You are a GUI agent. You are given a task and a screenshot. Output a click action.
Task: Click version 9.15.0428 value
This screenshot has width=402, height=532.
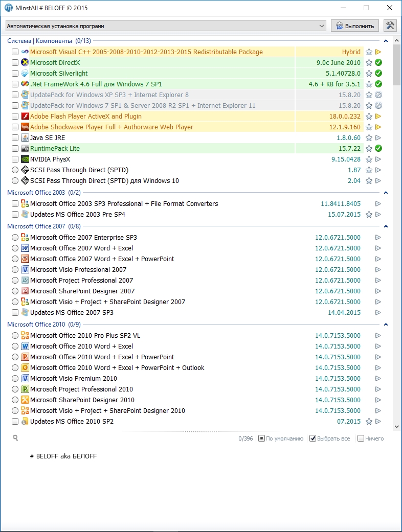[346, 159]
